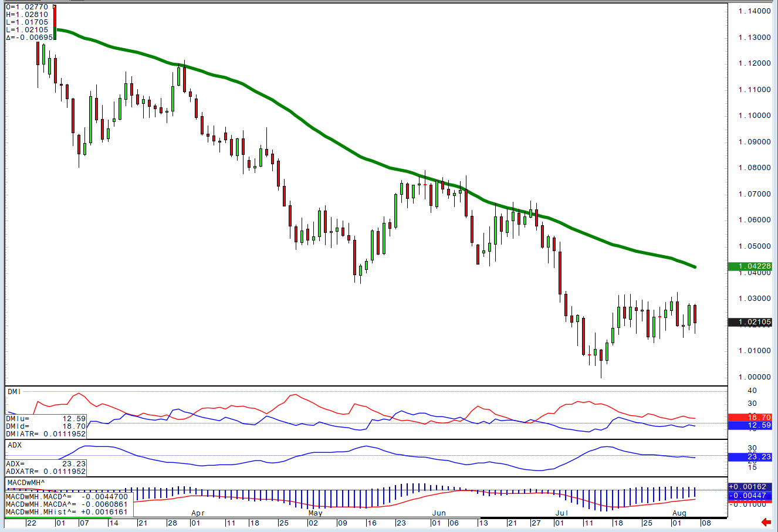Viewport: 778px width, 532px height.
Task: Click the Apr month label on time axis
Action: coord(198,513)
